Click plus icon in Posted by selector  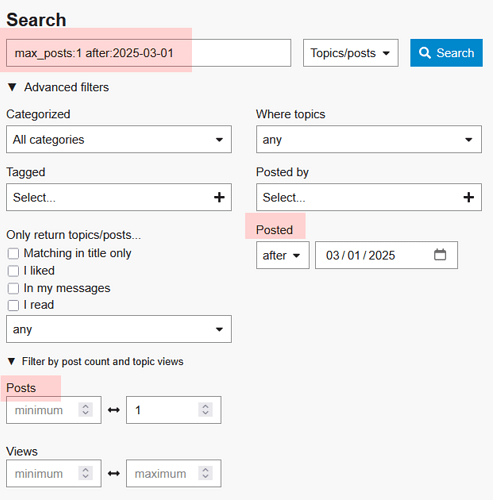coord(469,197)
